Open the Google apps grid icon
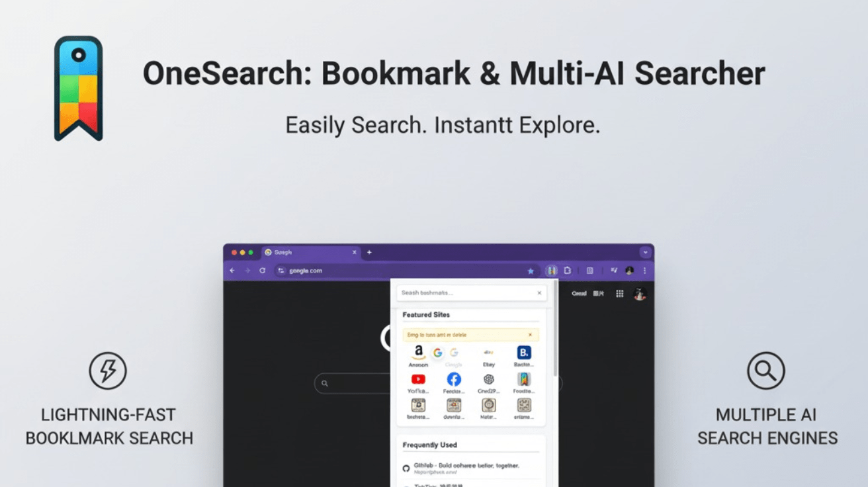The image size is (868, 487). (x=620, y=294)
